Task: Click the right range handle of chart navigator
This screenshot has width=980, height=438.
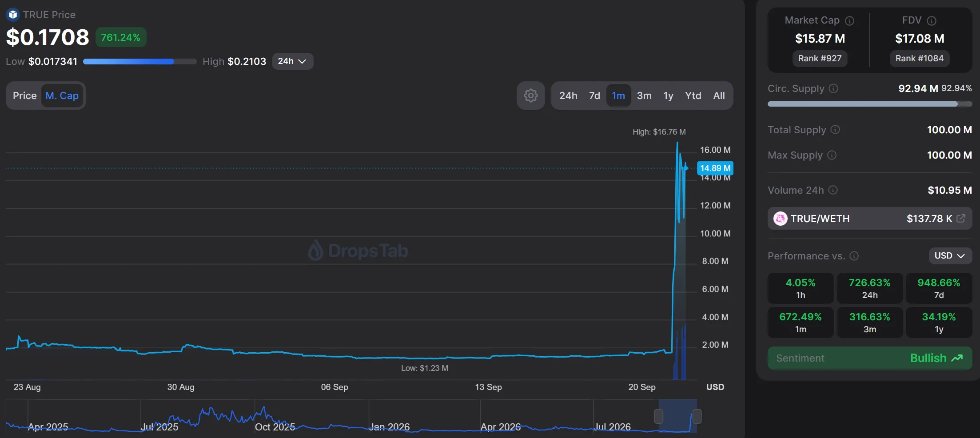Action: (x=697, y=416)
